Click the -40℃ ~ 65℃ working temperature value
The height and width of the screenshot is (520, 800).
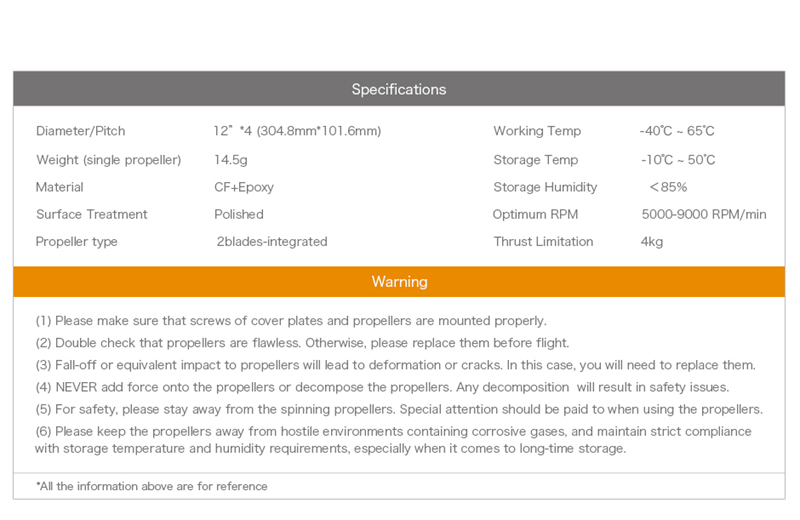point(677,131)
